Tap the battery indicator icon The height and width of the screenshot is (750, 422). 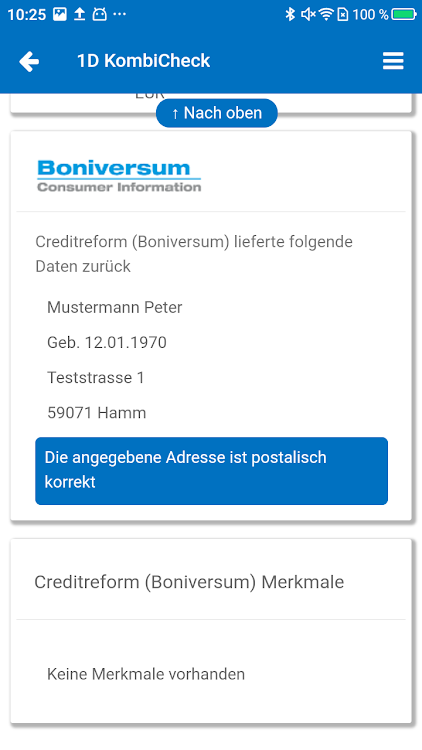click(404, 14)
